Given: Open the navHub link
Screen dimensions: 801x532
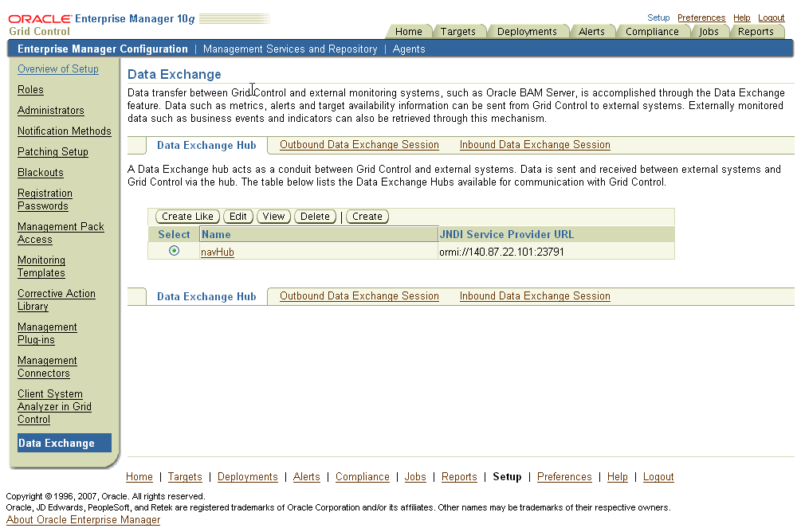Looking at the screenshot, I should click(x=218, y=252).
